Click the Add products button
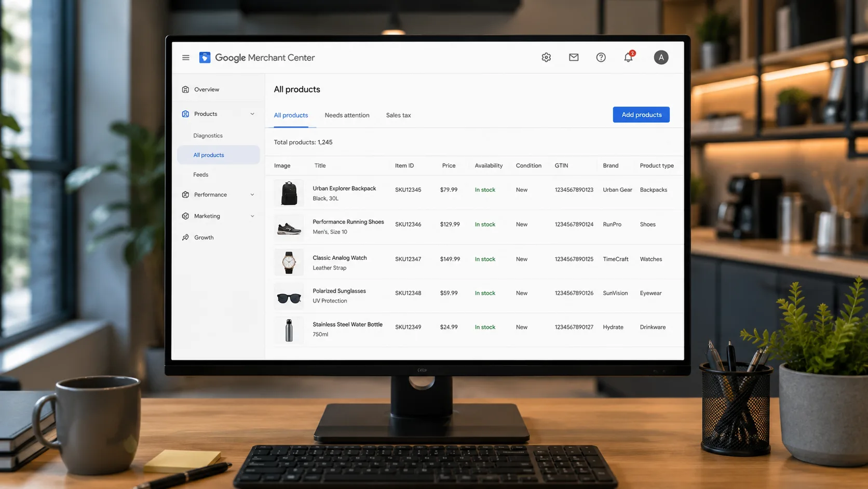The height and width of the screenshot is (489, 868). pyautogui.click(x=641, y=115)
